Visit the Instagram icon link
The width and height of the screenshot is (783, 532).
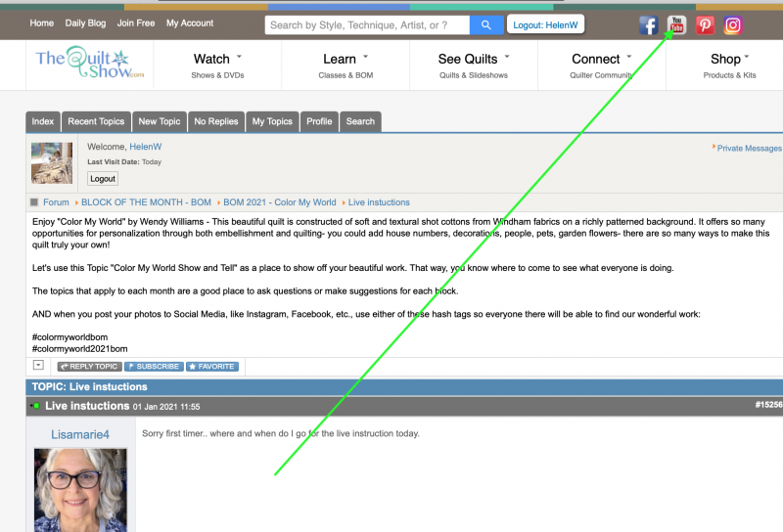click(x=733, y=25)
